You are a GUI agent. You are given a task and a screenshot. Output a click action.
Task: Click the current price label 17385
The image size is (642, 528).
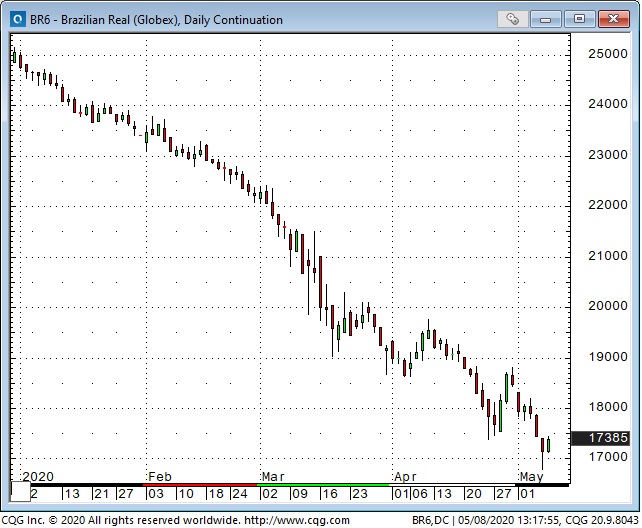[x=600, y=438]
